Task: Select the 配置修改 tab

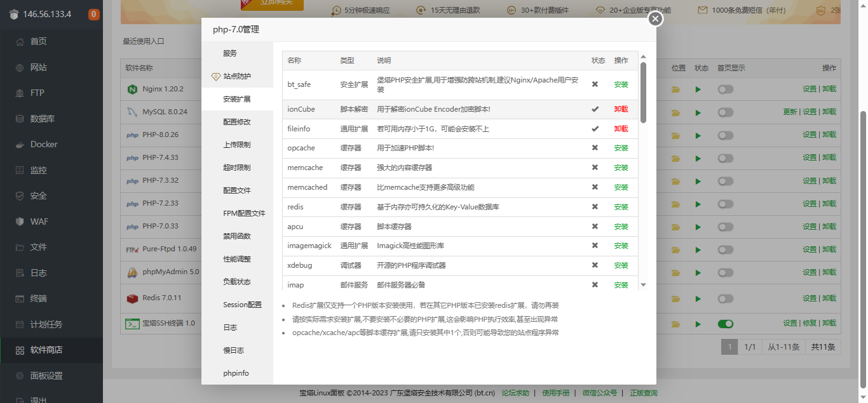Action: 237,122
